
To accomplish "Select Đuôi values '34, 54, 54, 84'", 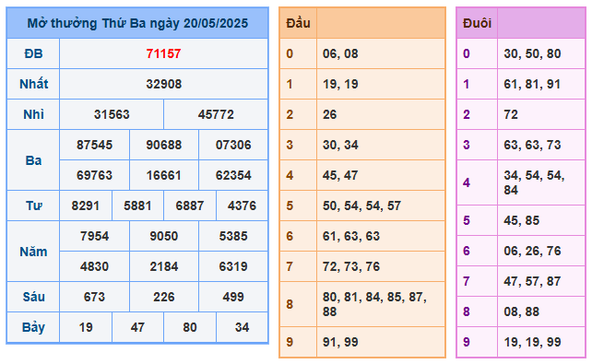I will [x=534, y=183].
